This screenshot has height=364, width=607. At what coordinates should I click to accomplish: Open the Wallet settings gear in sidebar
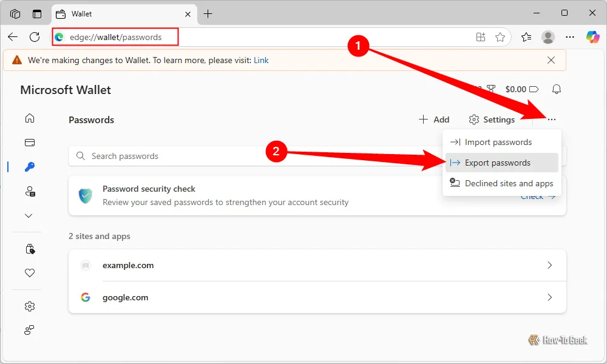(30, 306)
